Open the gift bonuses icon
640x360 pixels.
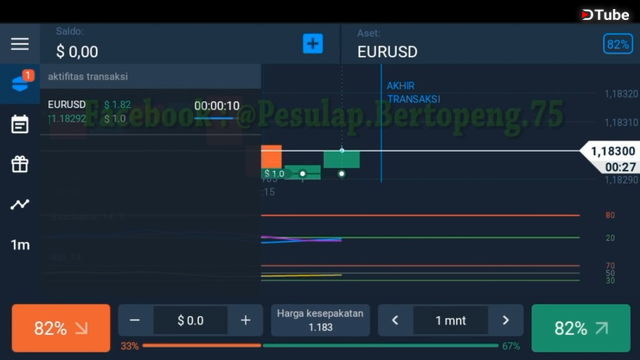(20, 164)
